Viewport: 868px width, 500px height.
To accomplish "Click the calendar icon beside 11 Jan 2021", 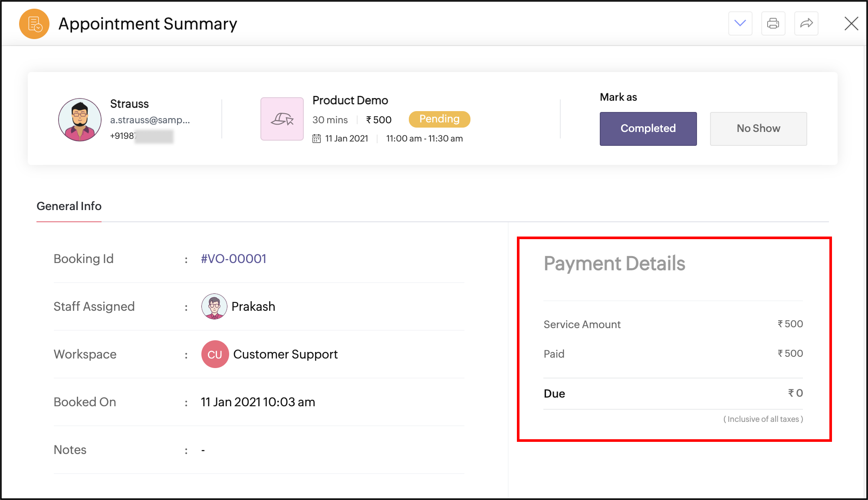I will point(316,138).
